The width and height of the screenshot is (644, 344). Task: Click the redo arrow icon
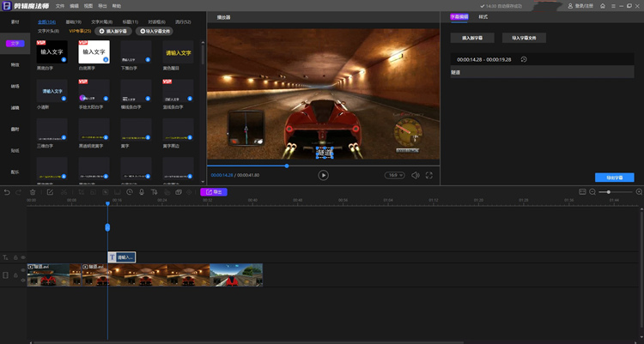coord(19,192)
